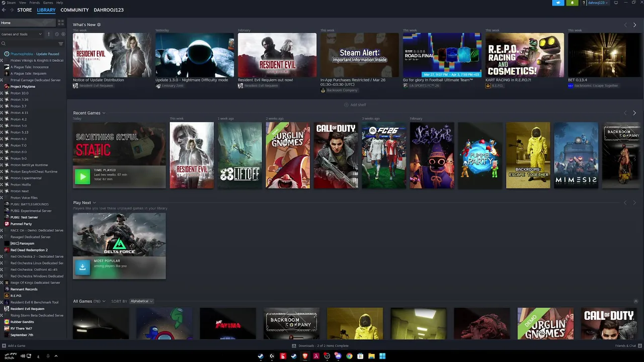Select Resident Evil Requiem in sidebar
The image size is (644, 362).
click(33, 309)
